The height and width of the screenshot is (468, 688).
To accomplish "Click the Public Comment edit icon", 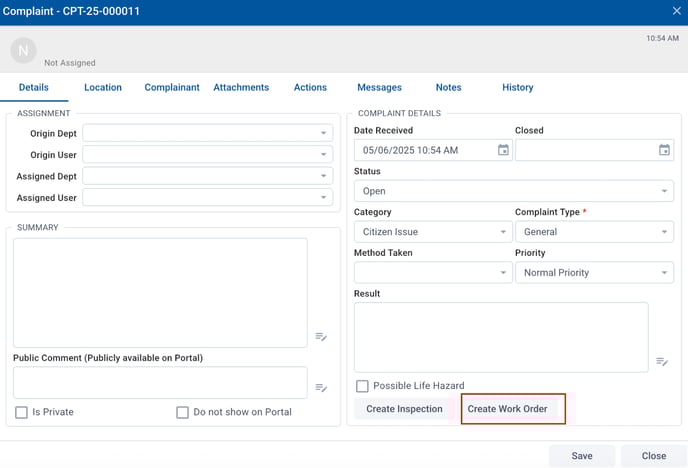I will tap(321, 388).
